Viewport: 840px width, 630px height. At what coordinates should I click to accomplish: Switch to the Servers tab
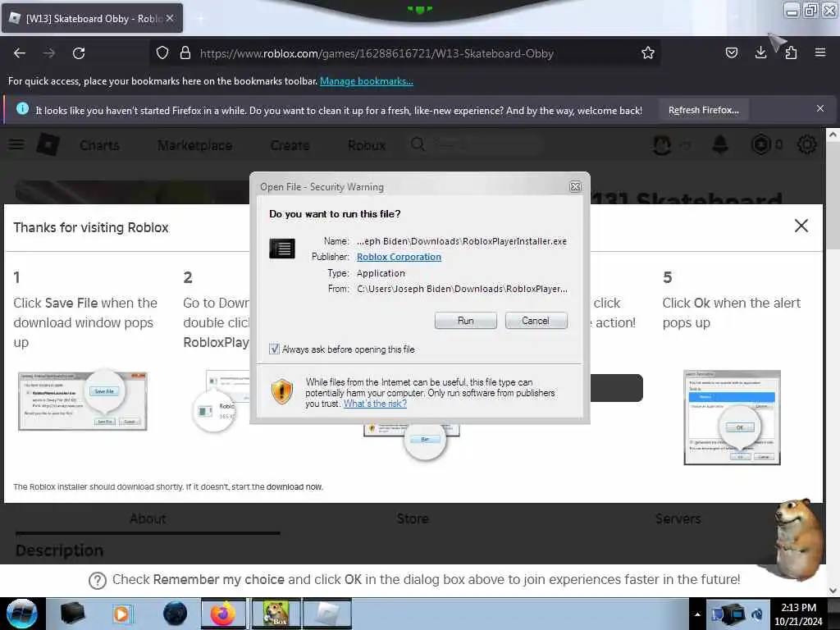coord(678,518)
